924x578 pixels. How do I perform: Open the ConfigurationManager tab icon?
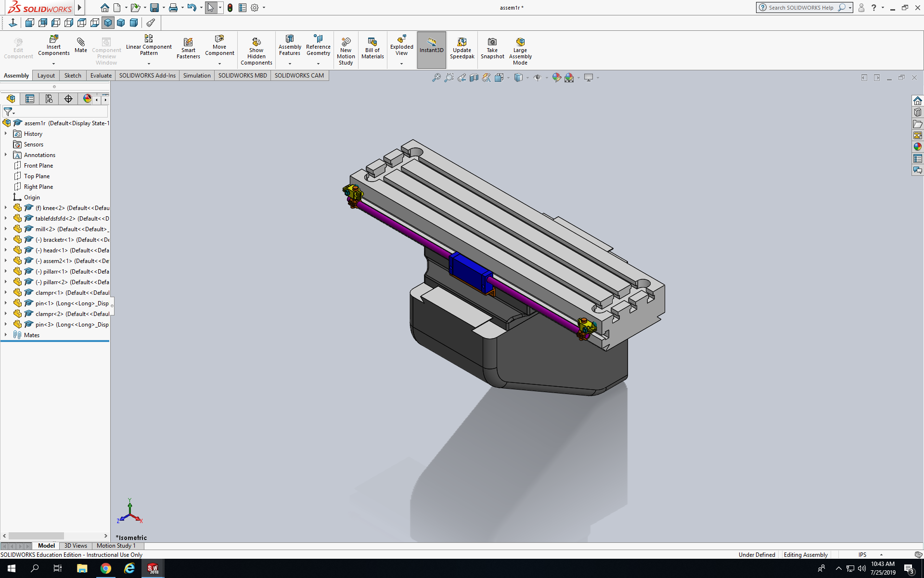(x=49, y=99)
